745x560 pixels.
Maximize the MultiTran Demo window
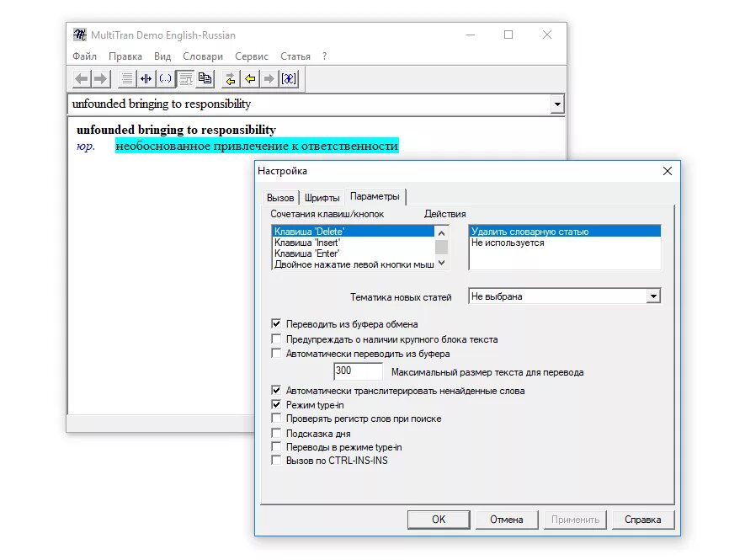click(x=508, y=35)
